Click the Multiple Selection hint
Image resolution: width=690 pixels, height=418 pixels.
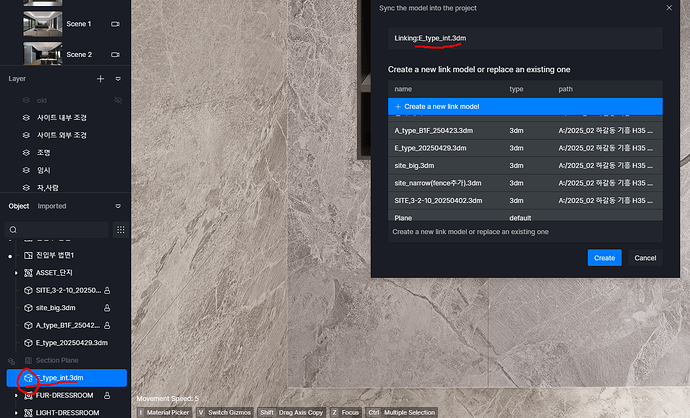click(402, 412)
